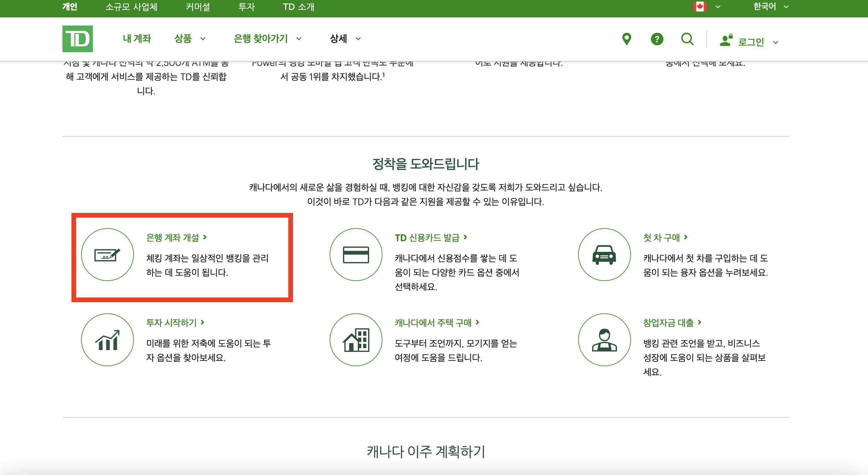Click the car purchase circle icon
Screen dimensions: 868x475
click(604, 255)
